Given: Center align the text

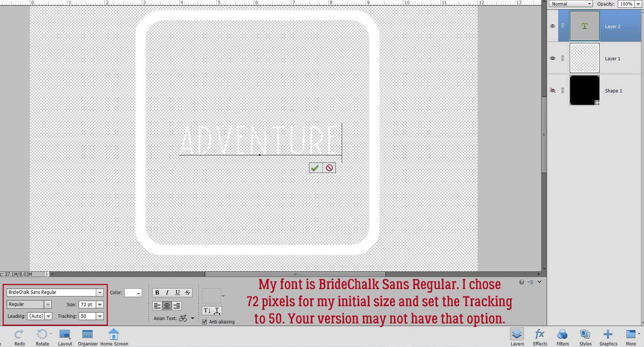Looking at the screenshot, I should pyautogui.click(x=167, y=306).
